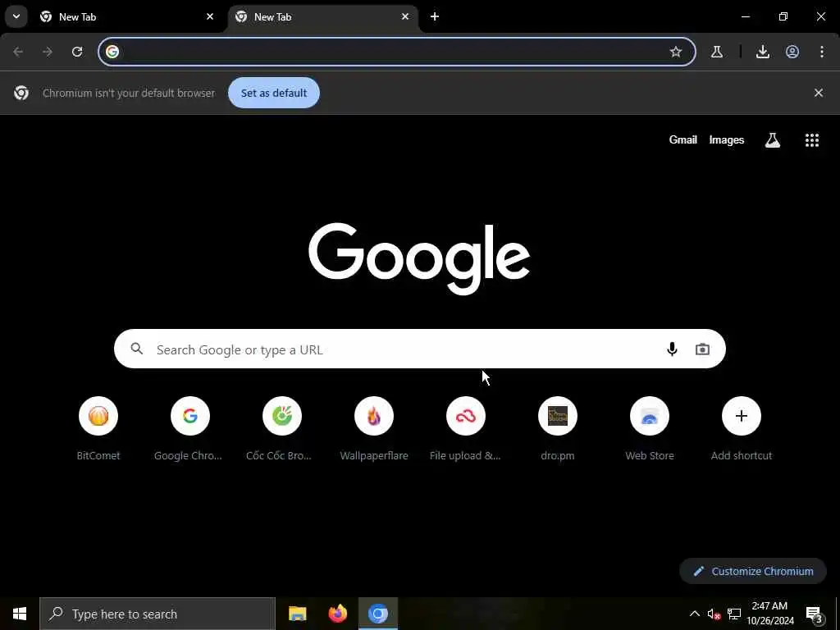Dismiss the default browser infobar
The height and width of the screenshot is (630, 840).
819,93
